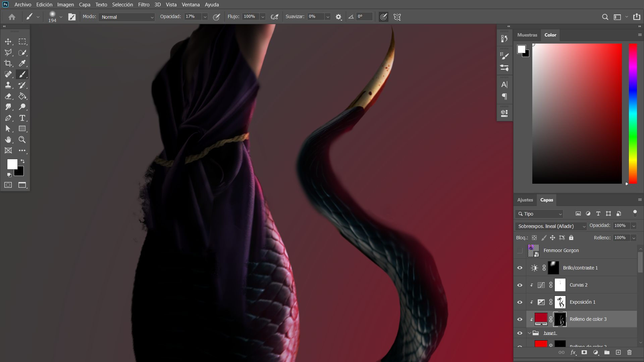
Task: Open the Filtro menu
Action: click(x=144, y=5)
